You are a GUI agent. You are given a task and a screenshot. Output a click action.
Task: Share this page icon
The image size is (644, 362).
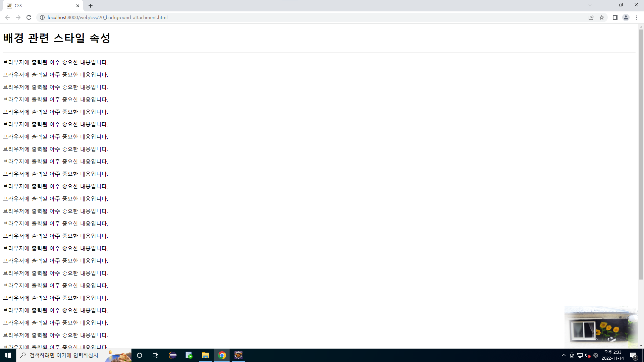click(591, 17)
